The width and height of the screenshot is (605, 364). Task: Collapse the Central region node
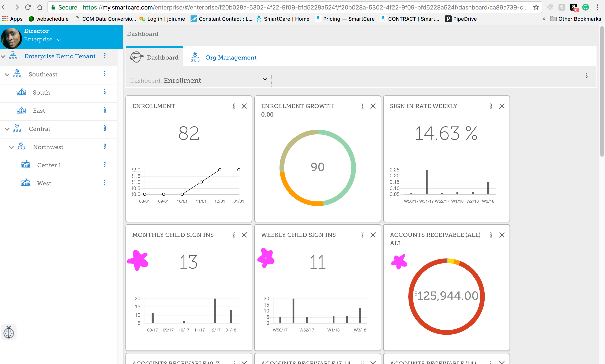[x=7, y=129]
